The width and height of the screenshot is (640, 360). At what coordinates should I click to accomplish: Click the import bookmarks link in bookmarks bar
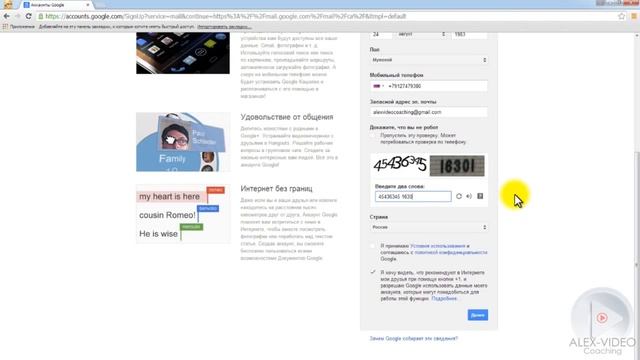tap(224, 27)
